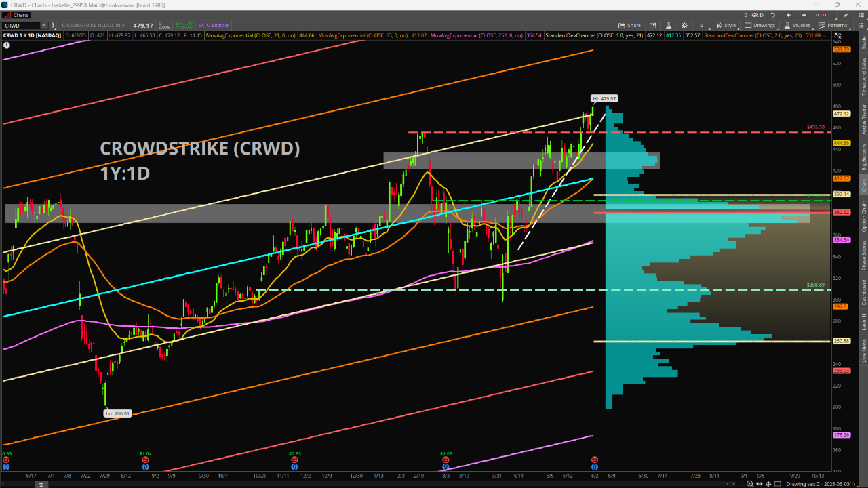
Task: Click the horizontal scrollbar handle at bottom left
Action: [x=42, y=484]
